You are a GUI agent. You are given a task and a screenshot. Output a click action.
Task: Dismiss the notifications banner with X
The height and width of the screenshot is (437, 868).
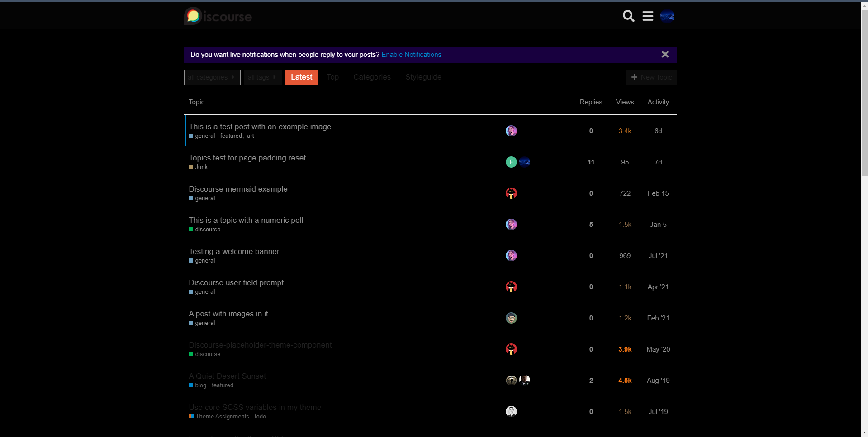665,54
